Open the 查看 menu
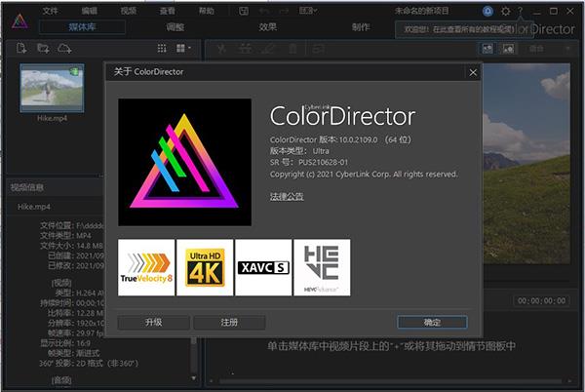The image size is (585, 392). [168, 11]
